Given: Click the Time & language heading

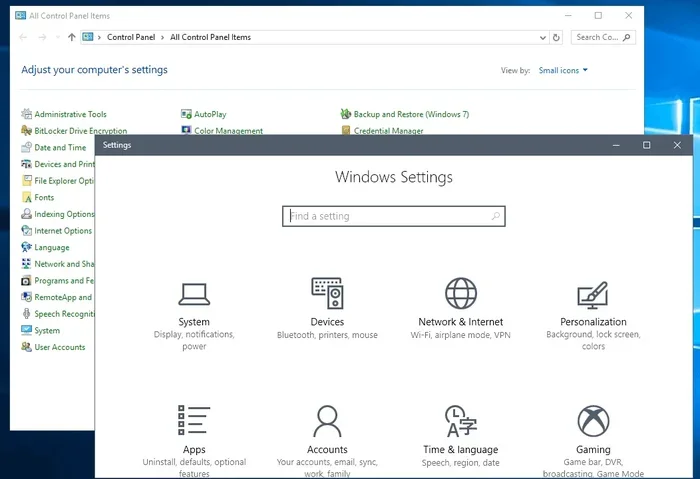Looking at the screenshot, I should pyautogui.click(x=461, y=450).
